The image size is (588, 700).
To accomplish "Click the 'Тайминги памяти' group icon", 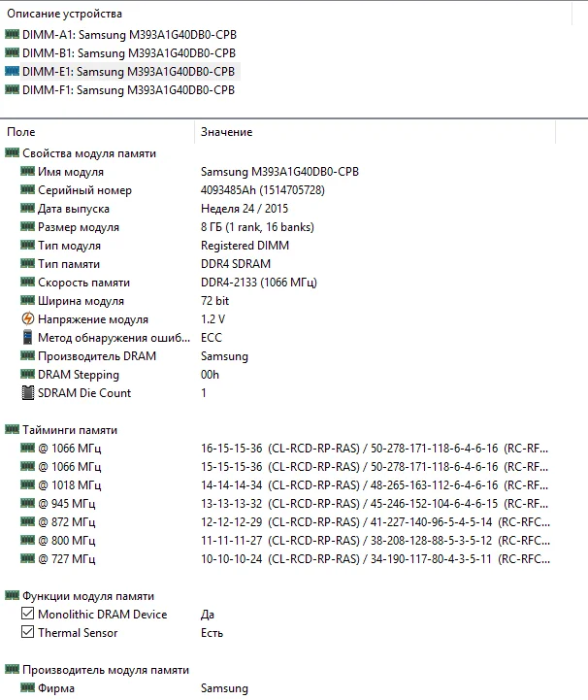I will (x=12, y=429).
